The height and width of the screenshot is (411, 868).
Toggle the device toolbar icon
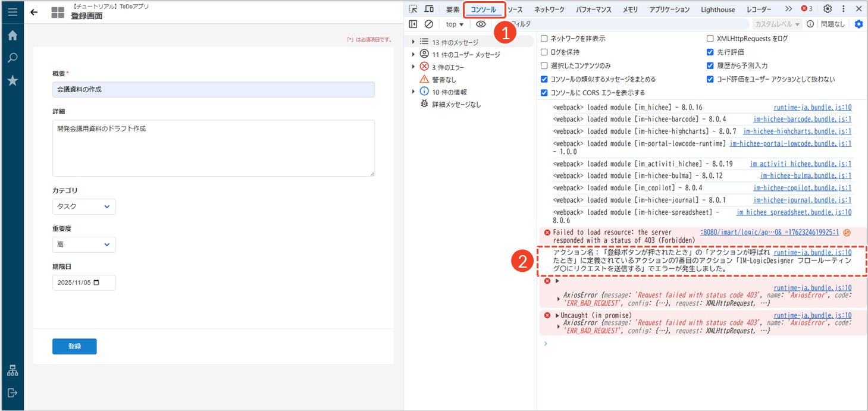[x=429, y=9]
